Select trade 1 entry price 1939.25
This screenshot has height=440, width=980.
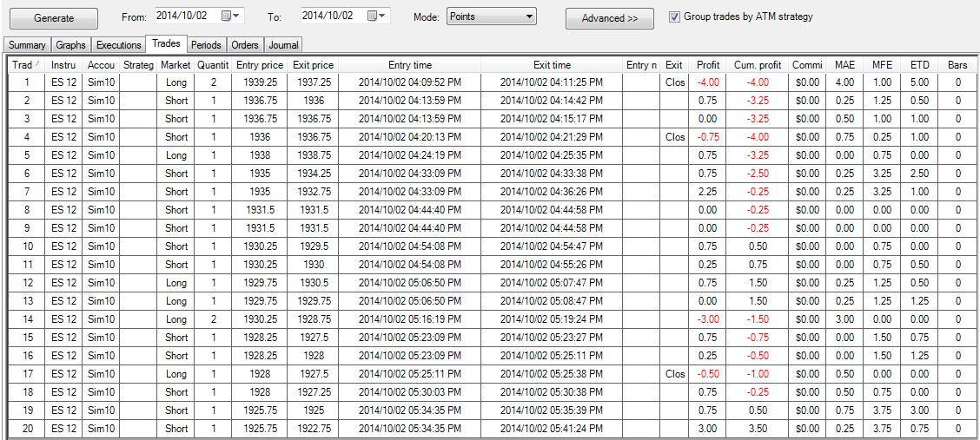[x=260, y=82]
